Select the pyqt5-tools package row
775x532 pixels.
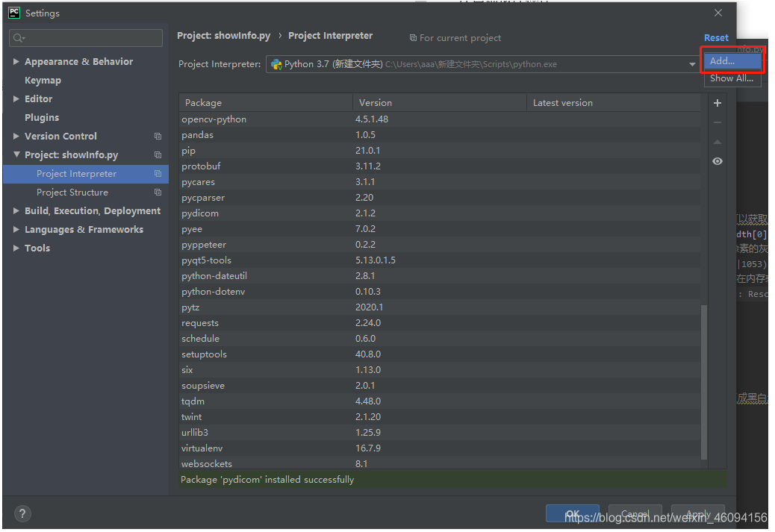pos(440,260)
